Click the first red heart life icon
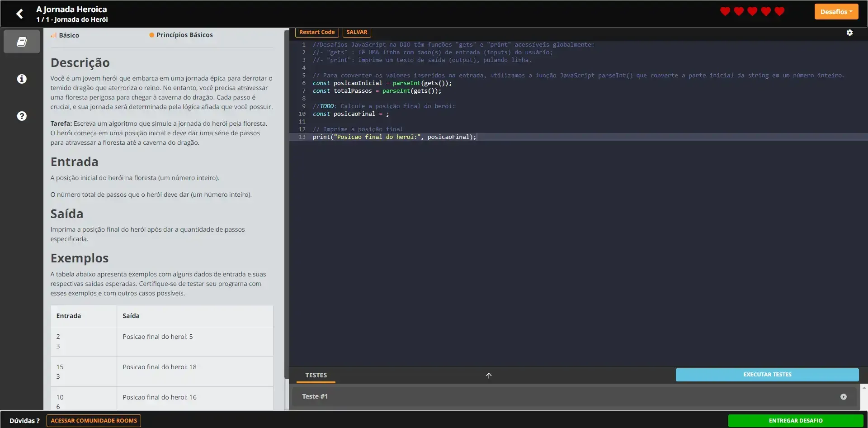The width and height of the screenshot is (868, 428). pos(725,11)
